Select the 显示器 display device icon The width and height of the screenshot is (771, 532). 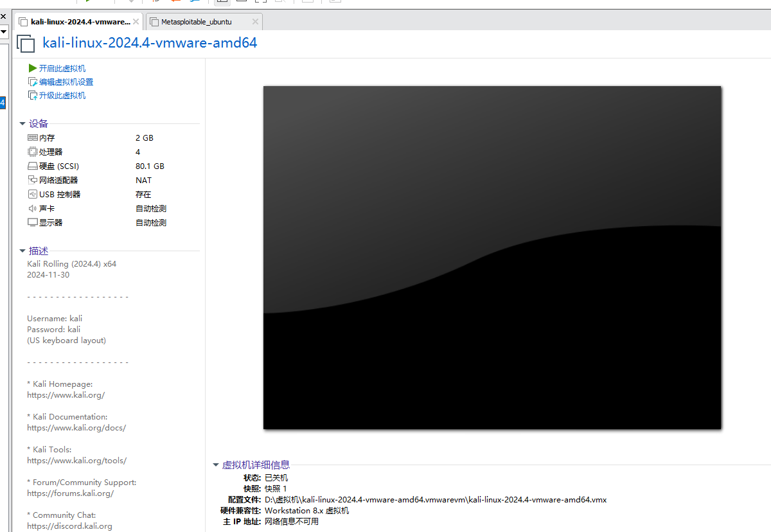point(33,222)
